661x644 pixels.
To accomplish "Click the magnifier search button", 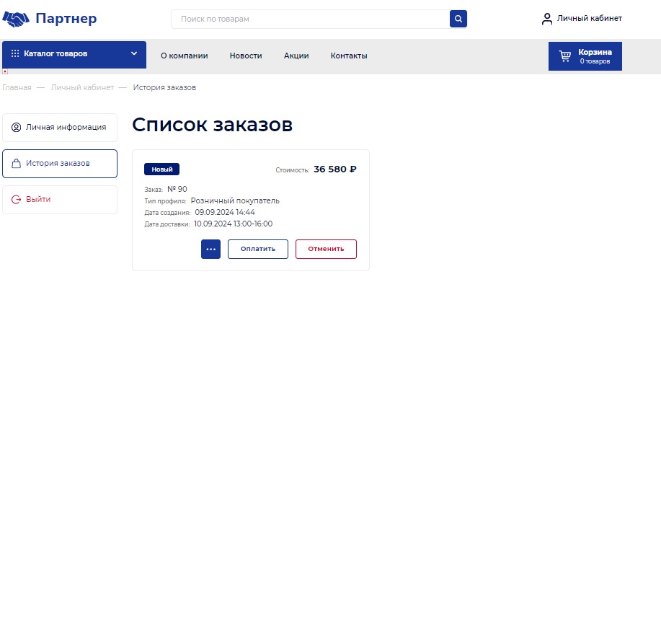I will click(x=458, y=19).
